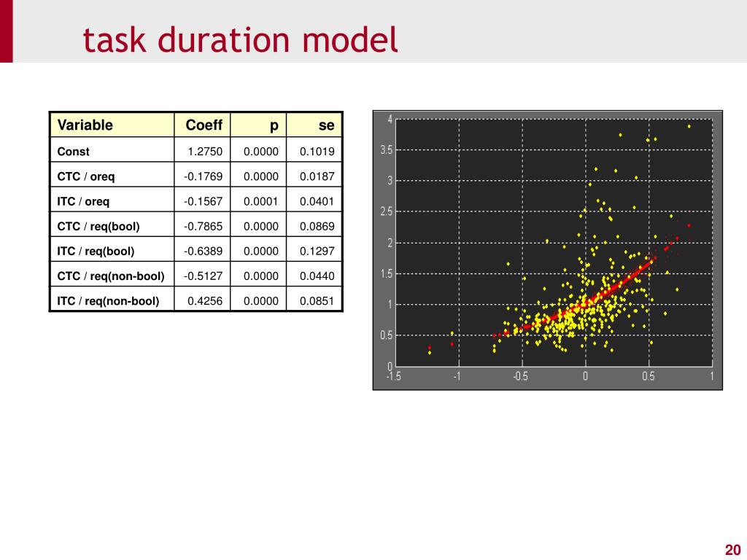Click the y-axis label 2.5 on the chart
Viewport: 747px width, 560px height.
(387, 212)
